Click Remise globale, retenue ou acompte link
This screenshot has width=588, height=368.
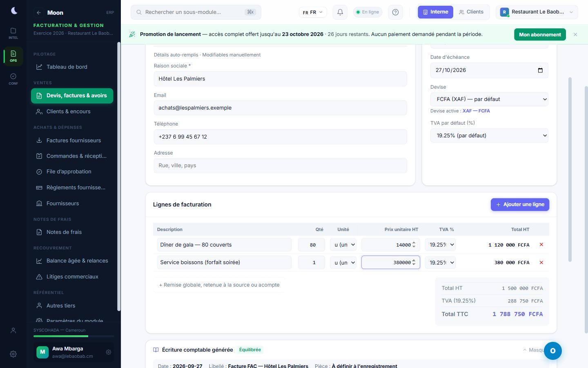(219, 285)
